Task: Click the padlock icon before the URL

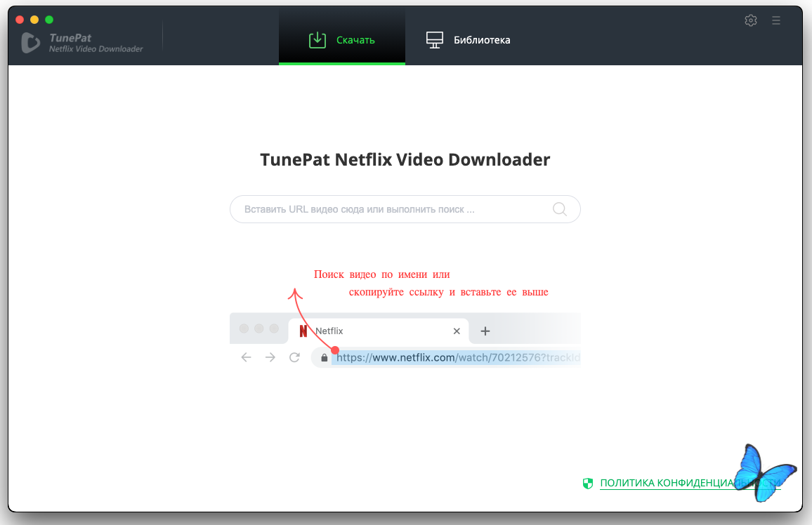Action: (324, 358)
